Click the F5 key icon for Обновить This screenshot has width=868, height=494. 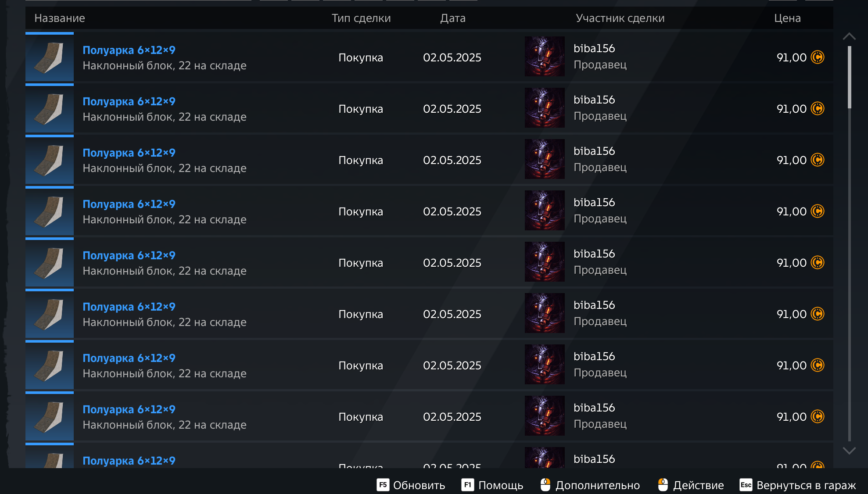pos(383,485)
